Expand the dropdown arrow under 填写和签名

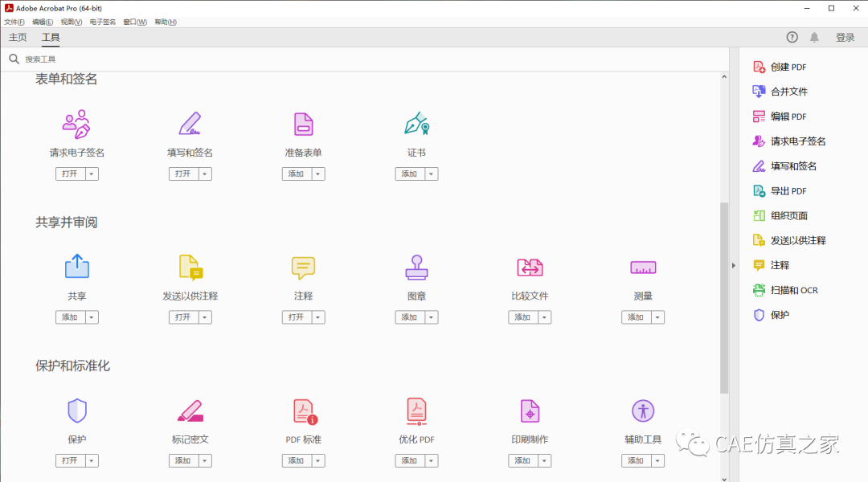(206, 174)
